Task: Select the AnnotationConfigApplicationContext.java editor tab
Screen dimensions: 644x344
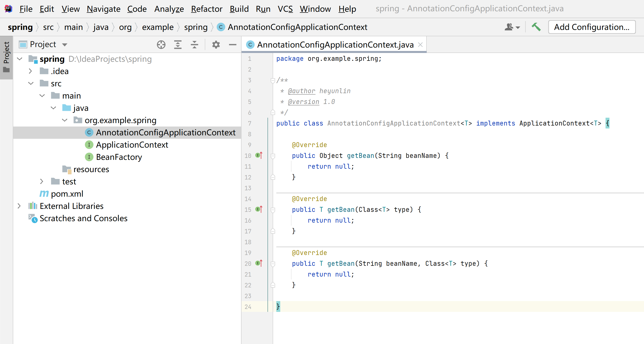Action: (x=335, y=45)
